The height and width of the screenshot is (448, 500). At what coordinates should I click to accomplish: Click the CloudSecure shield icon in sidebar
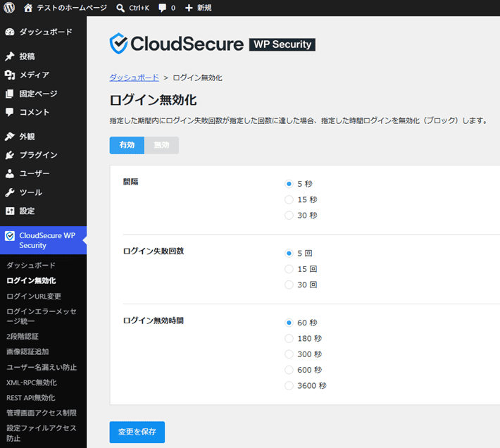pos(10,236)
